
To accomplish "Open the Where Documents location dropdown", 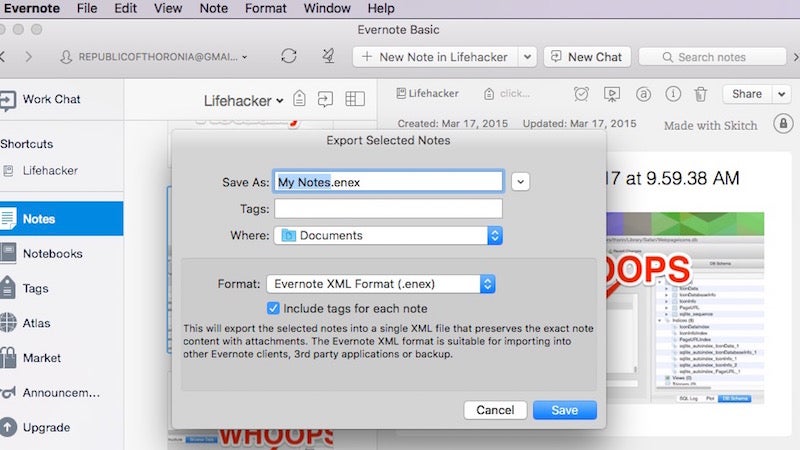I will pyautogui.click(x=388, y=235).
